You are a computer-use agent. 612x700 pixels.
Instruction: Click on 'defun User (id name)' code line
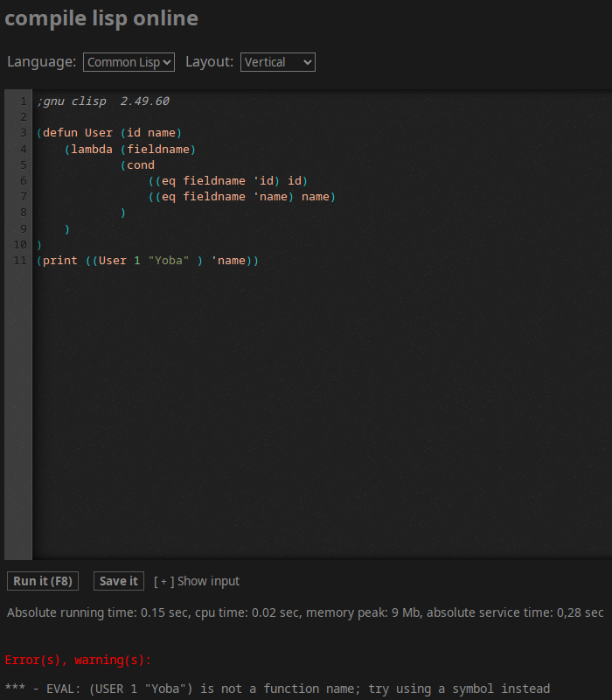109,133
